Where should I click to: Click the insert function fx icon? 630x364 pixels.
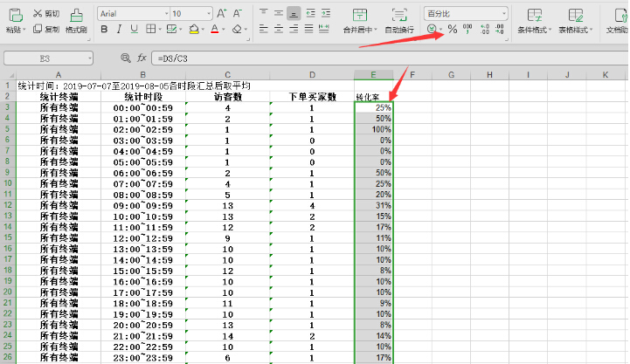(141, 58)
